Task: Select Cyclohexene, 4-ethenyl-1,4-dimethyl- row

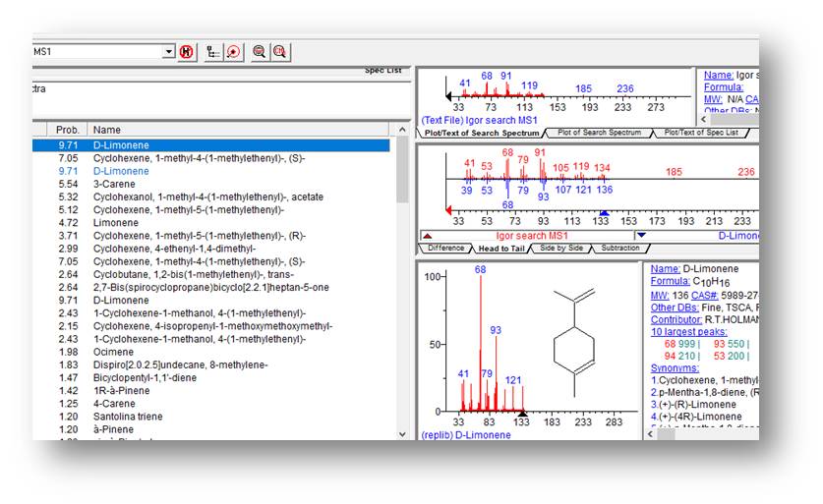Action: point(211,249)
